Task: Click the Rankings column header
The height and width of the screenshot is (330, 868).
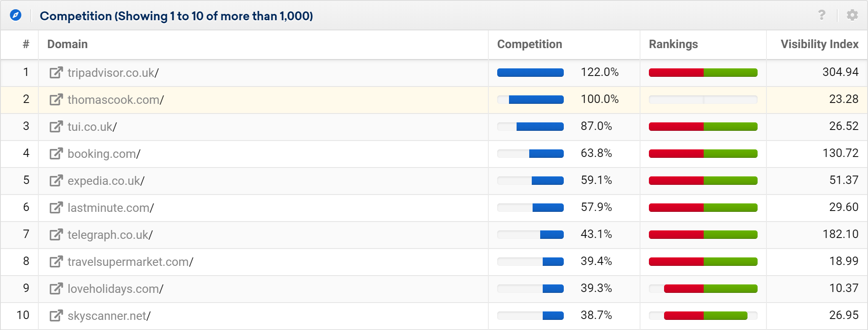Action: 673,44
